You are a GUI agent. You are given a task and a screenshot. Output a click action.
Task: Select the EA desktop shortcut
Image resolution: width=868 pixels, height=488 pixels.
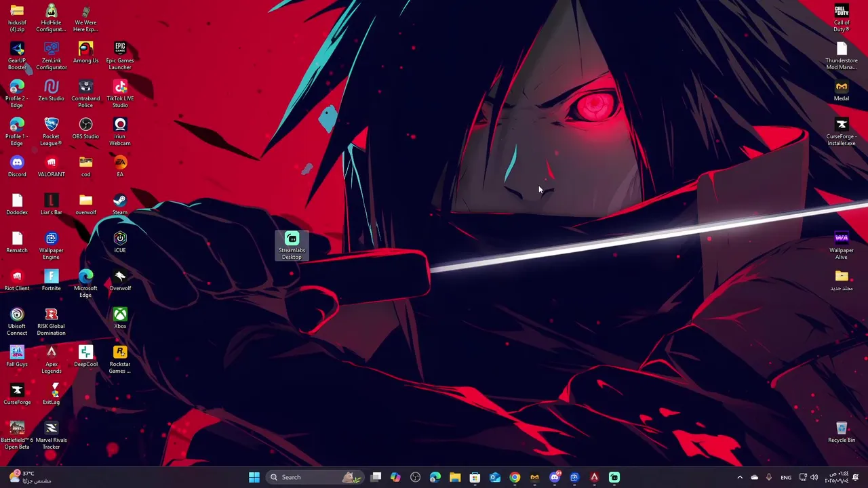coord(120,167)
